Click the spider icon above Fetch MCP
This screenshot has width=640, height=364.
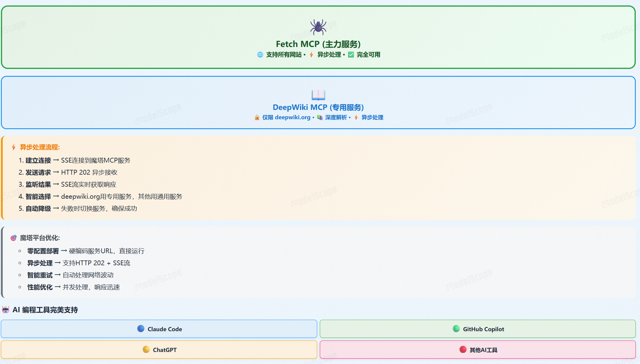coord(318,27)
